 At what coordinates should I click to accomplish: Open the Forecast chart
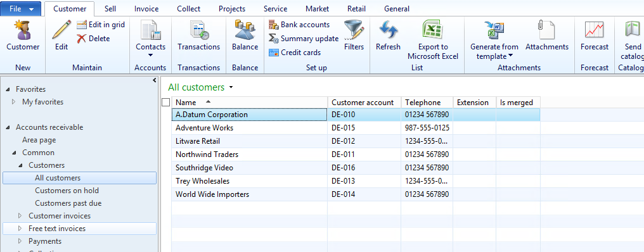595,35
